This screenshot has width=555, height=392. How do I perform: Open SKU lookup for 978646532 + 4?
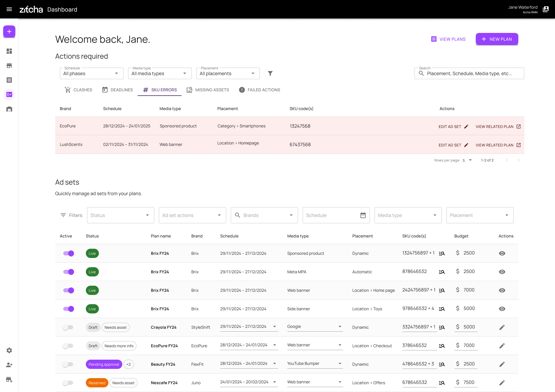coord(442,309)
